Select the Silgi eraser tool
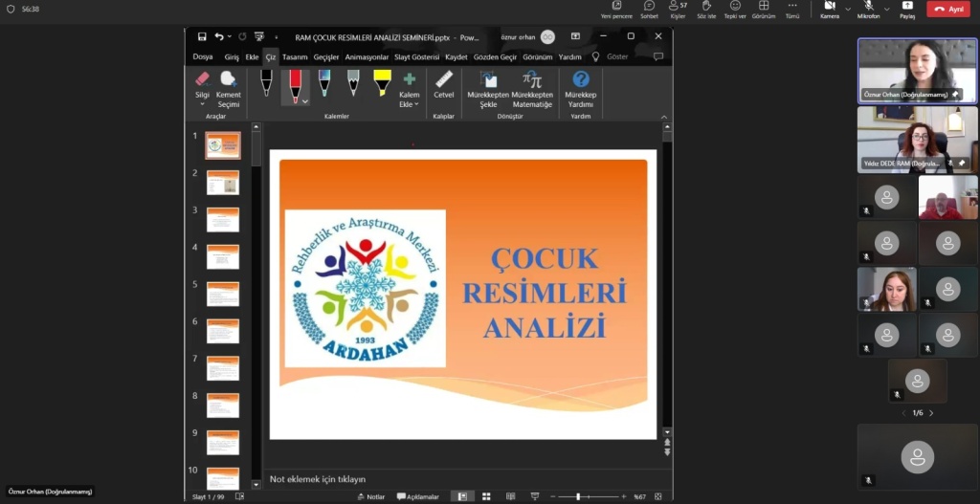 pos(202,84)
